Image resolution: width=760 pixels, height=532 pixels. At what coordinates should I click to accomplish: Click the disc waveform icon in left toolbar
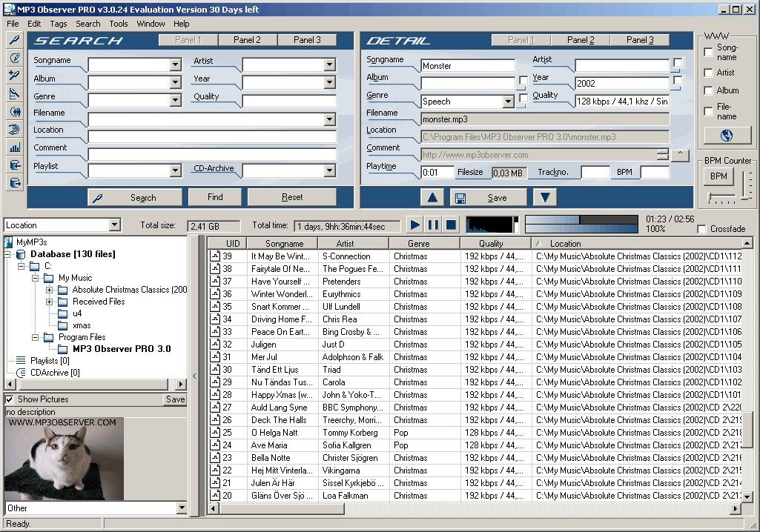(15, 112)
